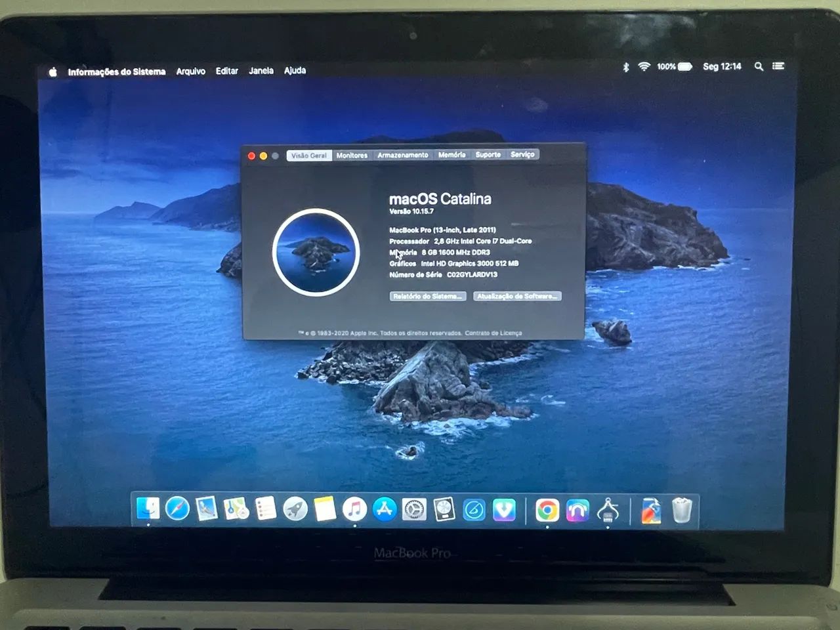Open Reminders list icon in Dock
The width and height of the screenshot is (840, 630).
(265, 509)
